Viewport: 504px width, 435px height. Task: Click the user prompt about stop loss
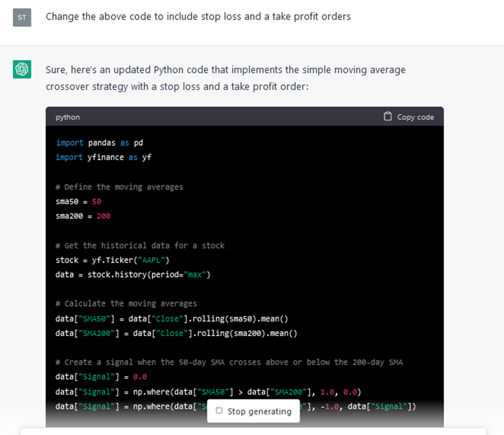click(x=198, y=17)
